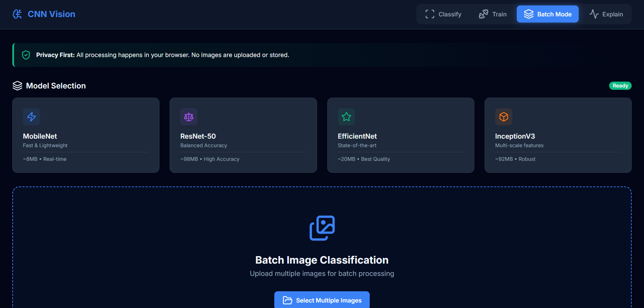Click the stacked images upload icon
This screenshot has height=308, width=644.
[322, 228]
